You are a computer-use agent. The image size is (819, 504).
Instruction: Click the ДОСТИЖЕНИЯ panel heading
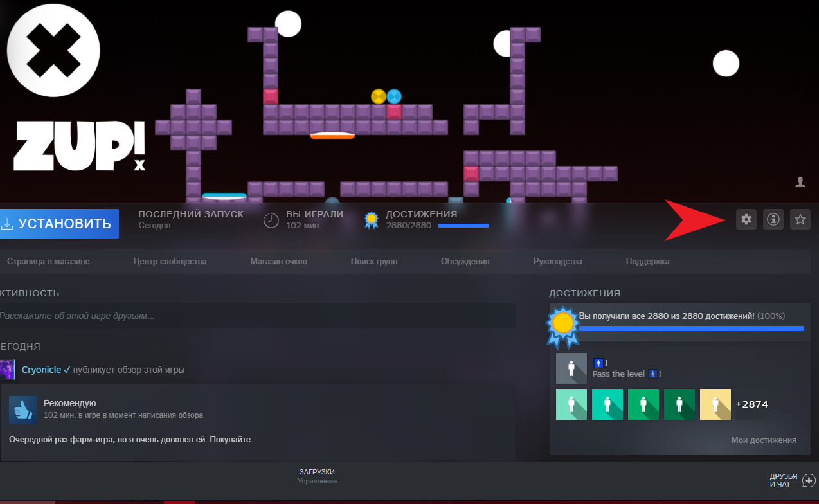pos(585,293)
